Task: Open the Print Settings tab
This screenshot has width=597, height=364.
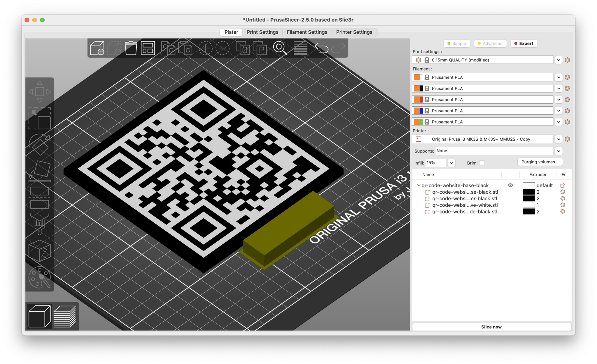Action: [262, 32]
